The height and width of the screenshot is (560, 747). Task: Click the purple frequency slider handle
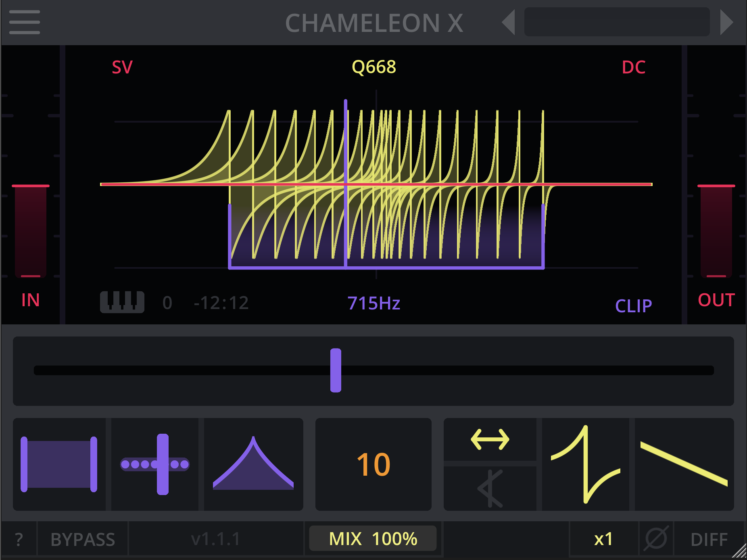pos(336,370)
